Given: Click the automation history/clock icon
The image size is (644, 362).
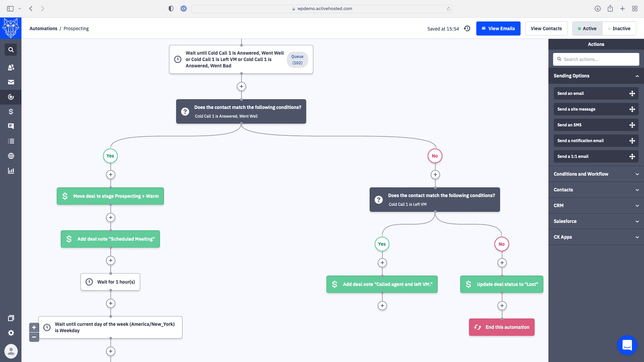Looking at the screenshot, I should tap(467, 28).
